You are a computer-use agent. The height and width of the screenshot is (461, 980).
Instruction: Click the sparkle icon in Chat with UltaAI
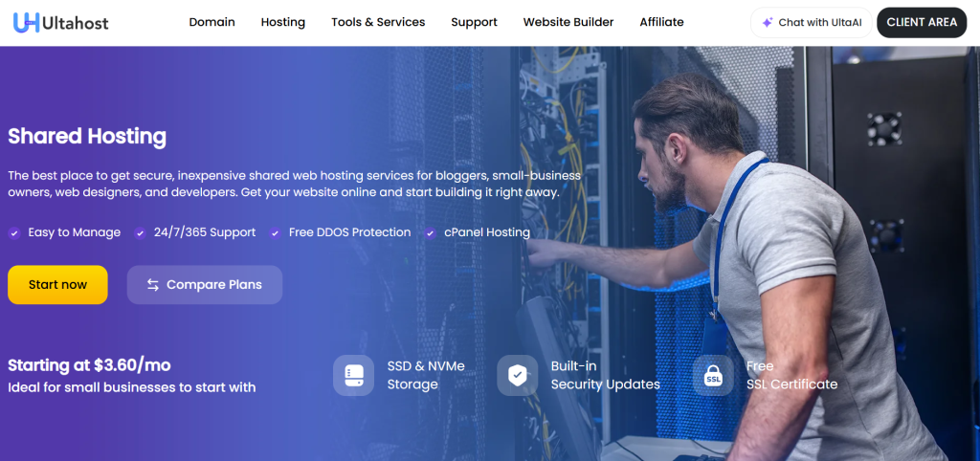point(768,23)
